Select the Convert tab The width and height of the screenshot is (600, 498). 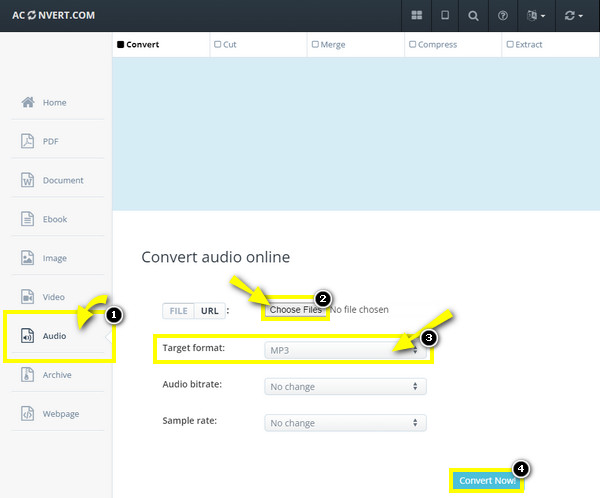[138, 44]
